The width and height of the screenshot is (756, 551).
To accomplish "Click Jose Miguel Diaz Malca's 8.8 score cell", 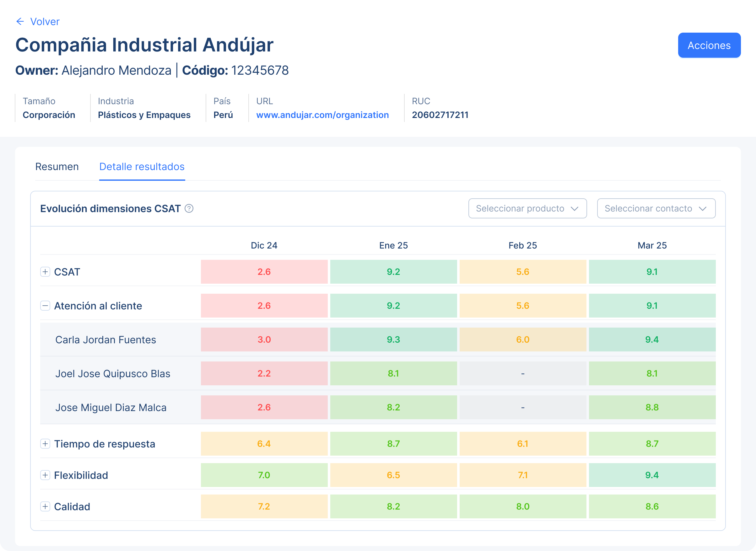I will (651, 407).
